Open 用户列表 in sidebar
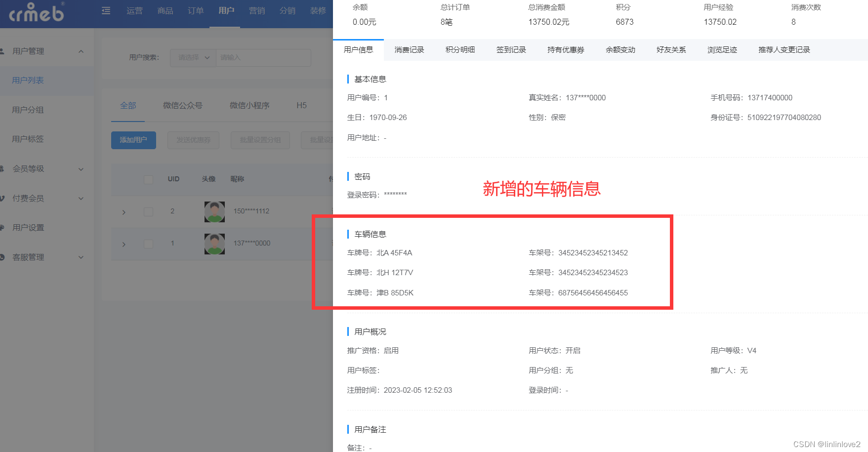The image size is (868, 452). [47, 80]
